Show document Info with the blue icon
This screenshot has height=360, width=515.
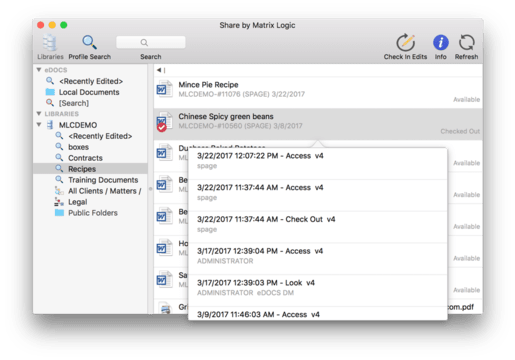(440, 43)
